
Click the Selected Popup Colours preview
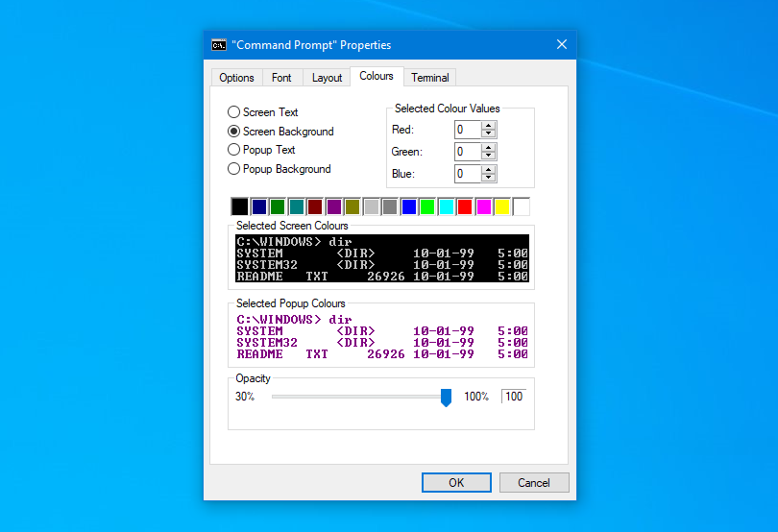pyautogui.click(x=382, y=336)
